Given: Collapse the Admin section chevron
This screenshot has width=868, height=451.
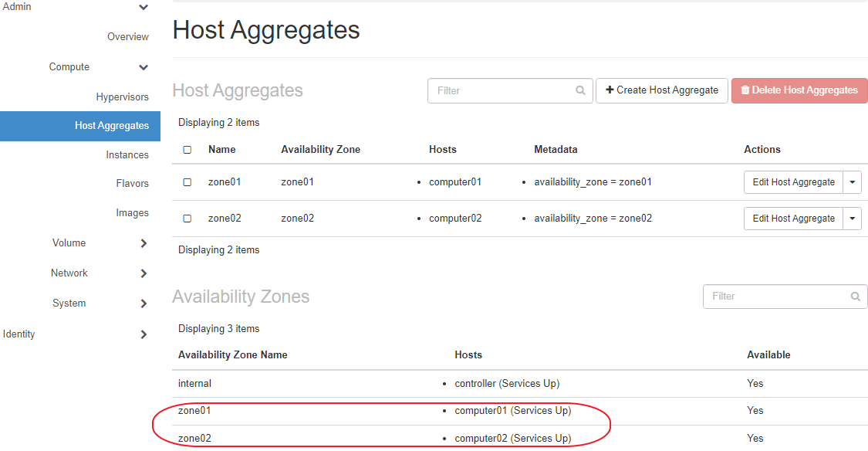Looking at the screenshot, I should point(144,7).
